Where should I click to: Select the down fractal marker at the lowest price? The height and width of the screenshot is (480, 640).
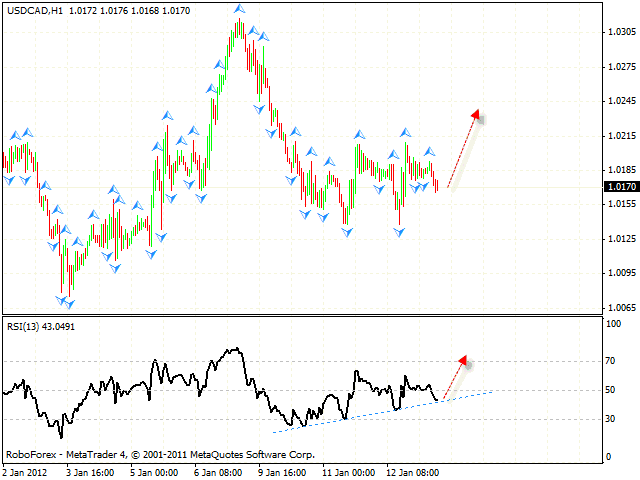pos(69,304)
